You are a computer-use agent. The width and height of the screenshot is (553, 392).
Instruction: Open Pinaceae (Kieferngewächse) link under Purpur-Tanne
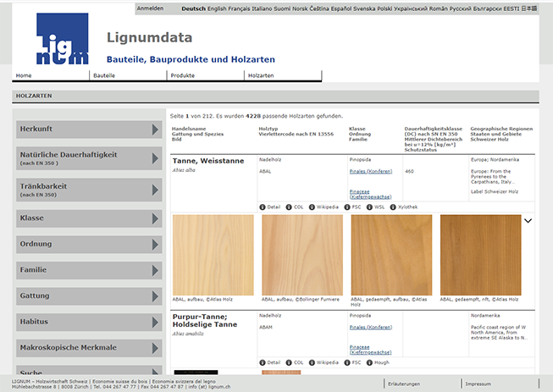[x=370, y=350]
